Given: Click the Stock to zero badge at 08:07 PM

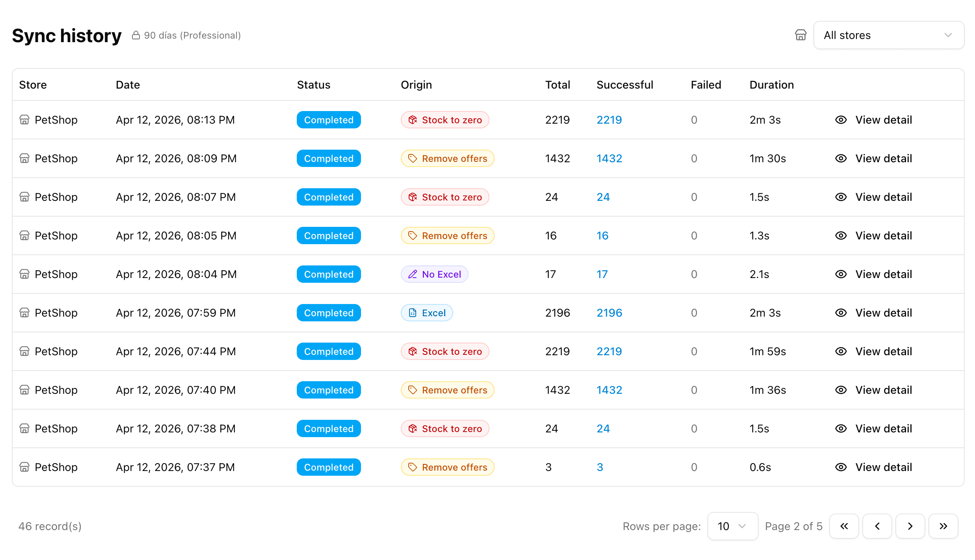Looking at the screenshot, I should (x=445, y=197).
